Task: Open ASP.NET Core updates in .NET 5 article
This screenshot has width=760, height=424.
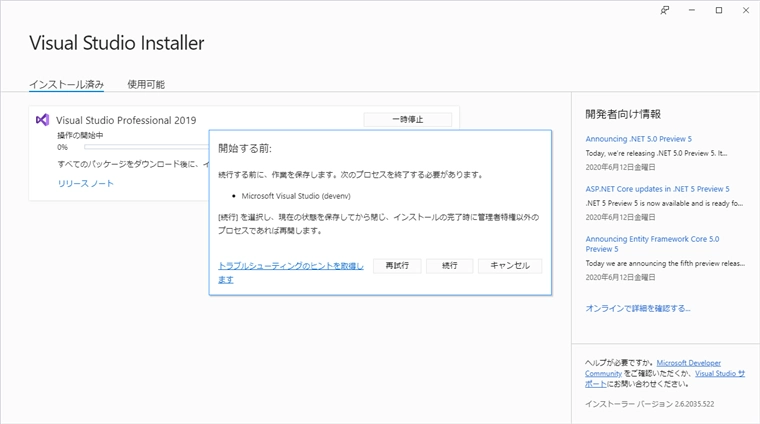Action: [x=657, y=189]
